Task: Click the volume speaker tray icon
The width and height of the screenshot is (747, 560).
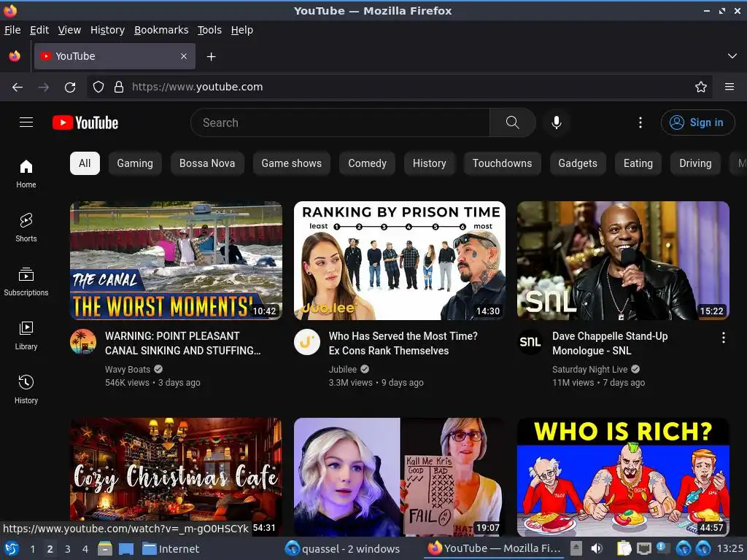Action: point(597,549)
